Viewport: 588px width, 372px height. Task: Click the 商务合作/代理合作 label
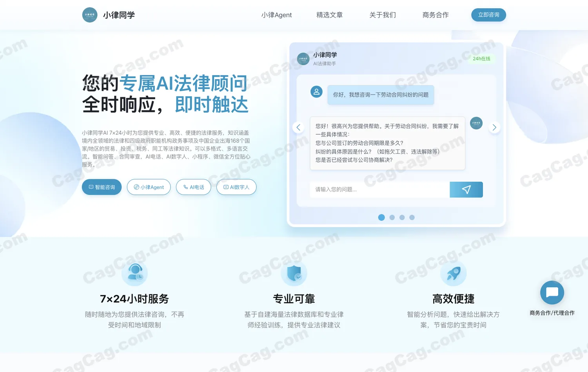552,313
